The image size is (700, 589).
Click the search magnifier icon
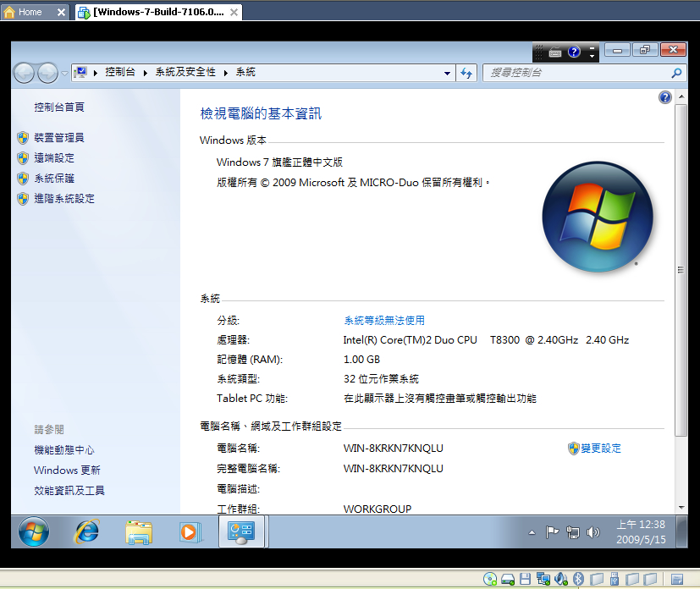[x=676, y=73]
